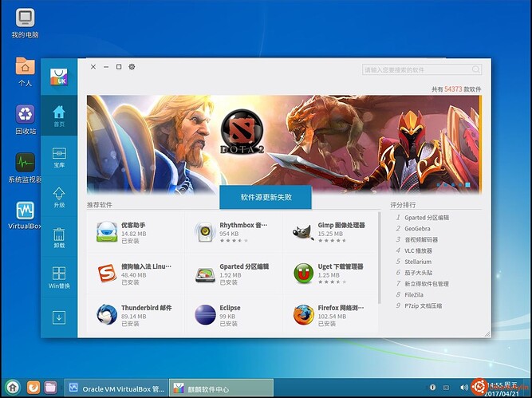Image resolution: width=532 pixels, height=398 pixels.
Task: Click the keyboard tray icon
Action: click(446, 387)
